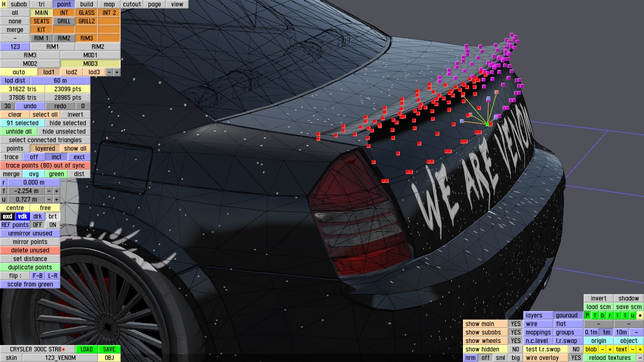Select the P perspective view button
This screenshot has height=362, width=644.
(587, 315)
